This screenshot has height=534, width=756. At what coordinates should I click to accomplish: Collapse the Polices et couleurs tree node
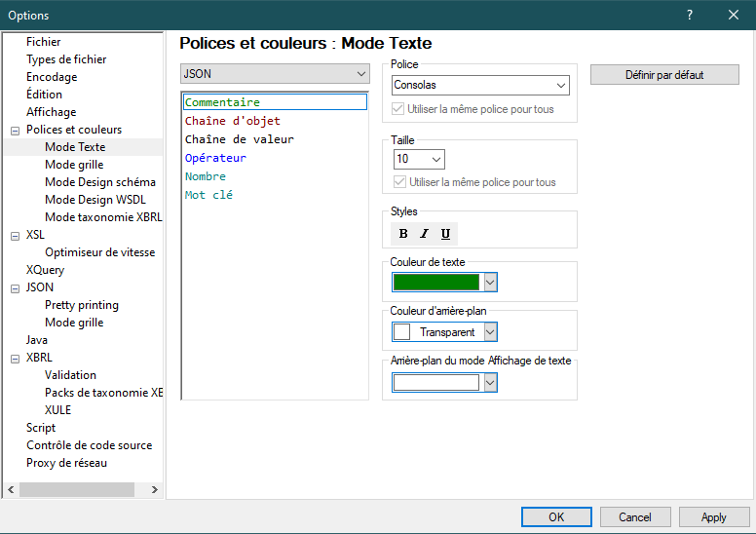pos(15,130)
